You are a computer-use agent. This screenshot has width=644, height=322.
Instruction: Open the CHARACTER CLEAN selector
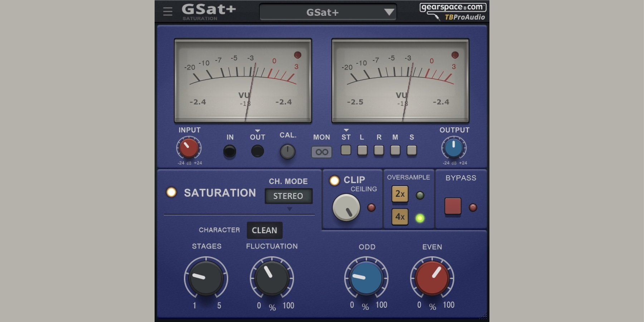click(x=264, y=230)
